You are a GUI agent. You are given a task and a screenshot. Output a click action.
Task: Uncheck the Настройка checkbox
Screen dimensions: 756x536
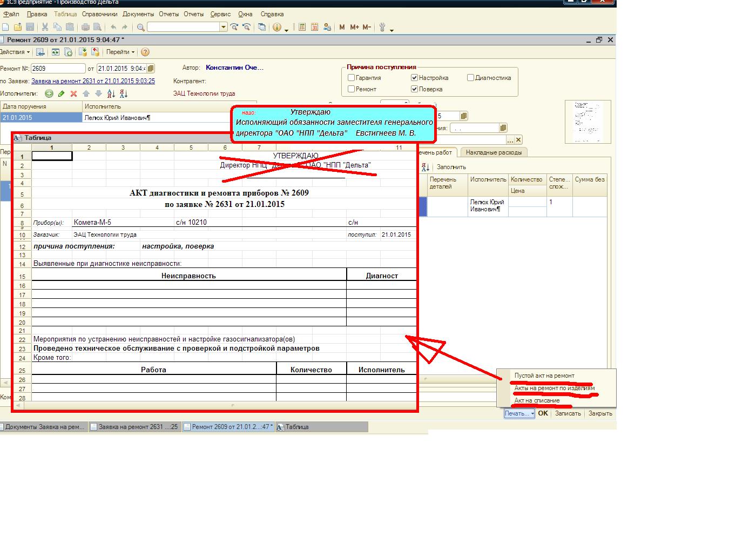tap(414, 78)
